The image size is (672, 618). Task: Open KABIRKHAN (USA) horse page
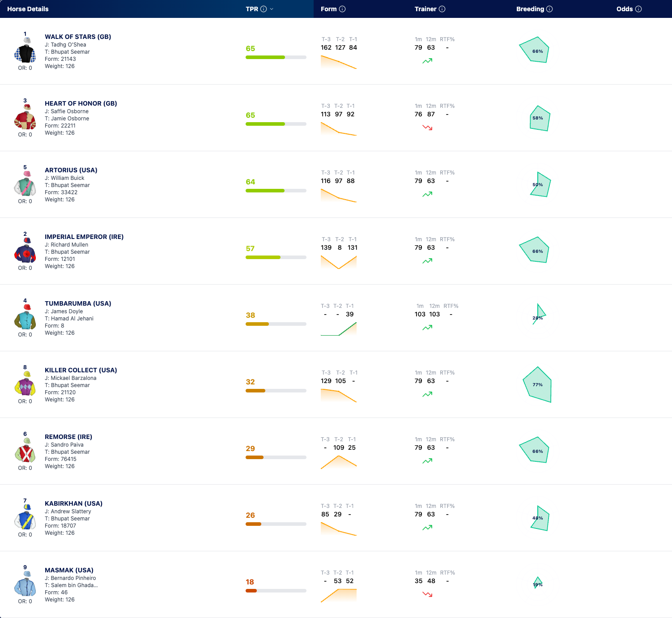pos(73,503)
